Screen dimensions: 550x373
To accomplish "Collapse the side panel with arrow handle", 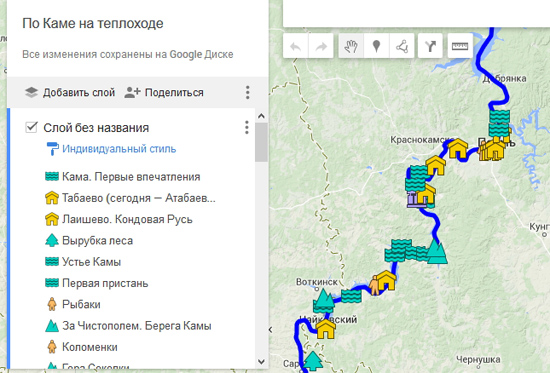I will [x=270, y=329].
